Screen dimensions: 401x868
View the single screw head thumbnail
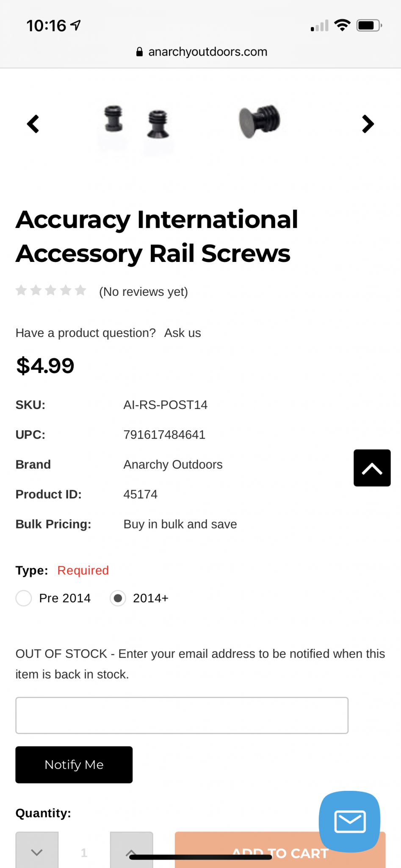click(260, 121)
